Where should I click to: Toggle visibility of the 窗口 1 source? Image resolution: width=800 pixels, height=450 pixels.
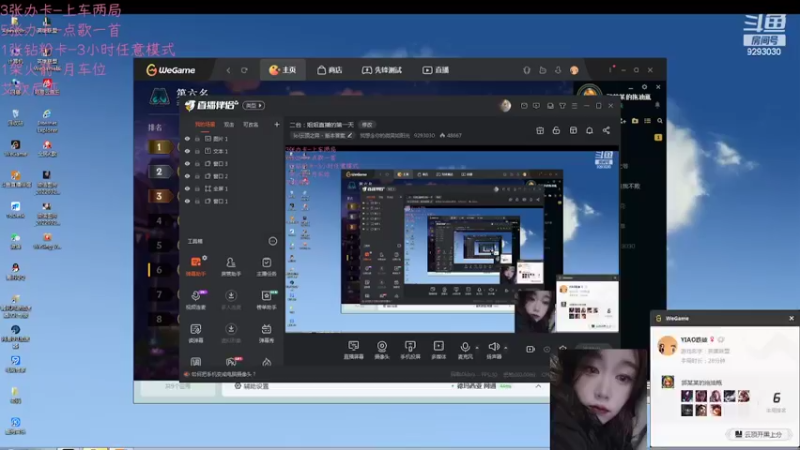coord(187,201)
